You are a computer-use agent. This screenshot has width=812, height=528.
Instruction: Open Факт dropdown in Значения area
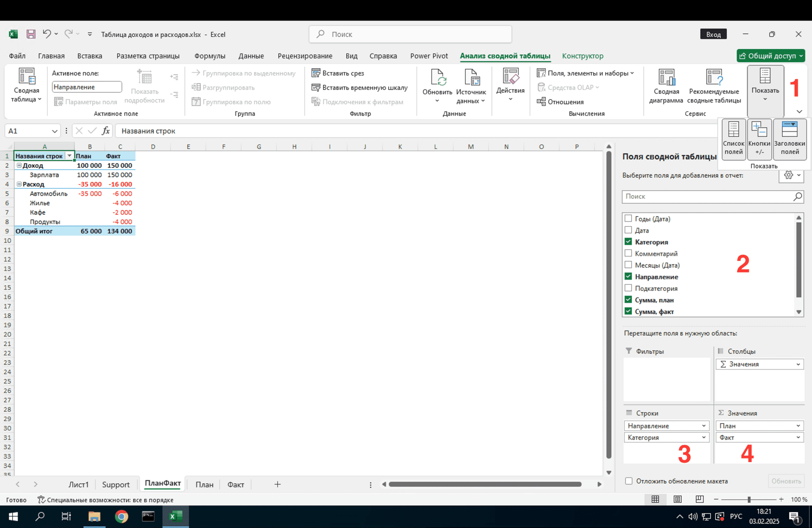click(x=798, y=437)
